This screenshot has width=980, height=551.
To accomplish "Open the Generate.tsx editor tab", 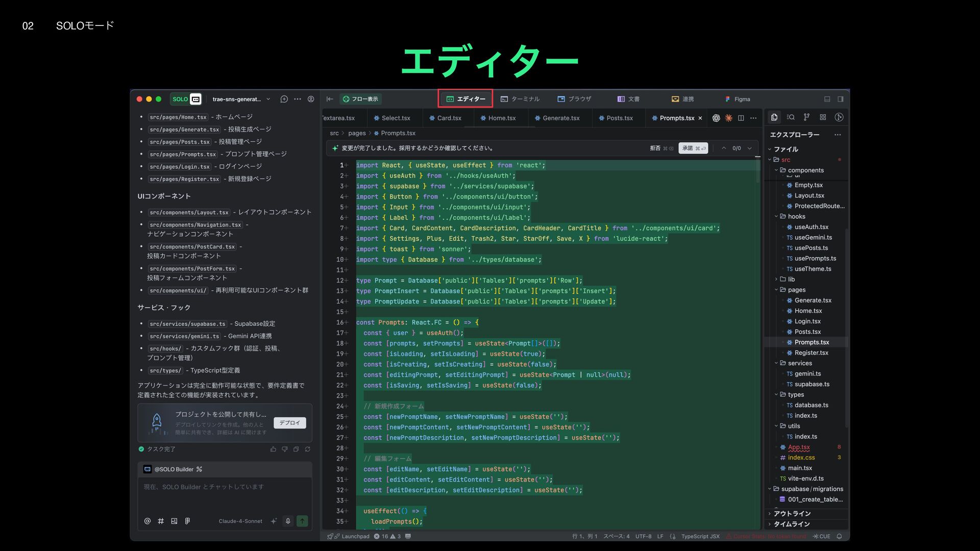I will click(557, 118).
